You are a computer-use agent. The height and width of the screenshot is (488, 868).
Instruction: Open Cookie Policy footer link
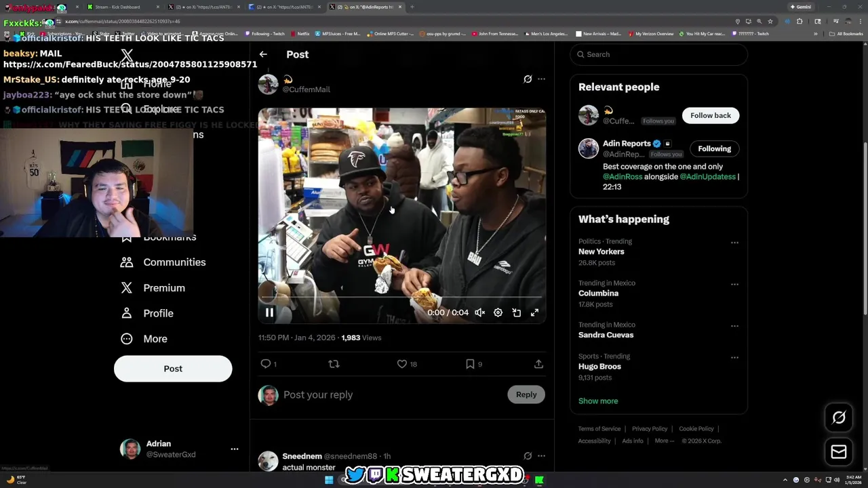(696, 429)
